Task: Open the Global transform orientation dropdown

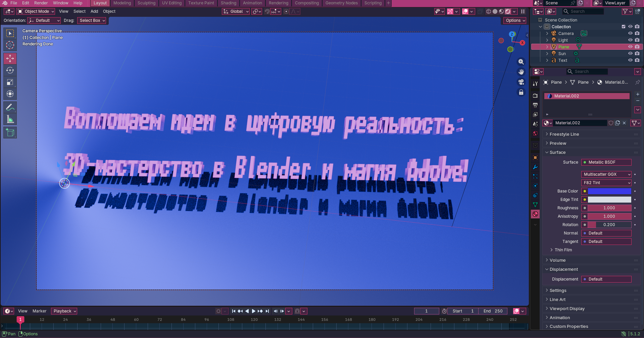Action: [236, 11]
